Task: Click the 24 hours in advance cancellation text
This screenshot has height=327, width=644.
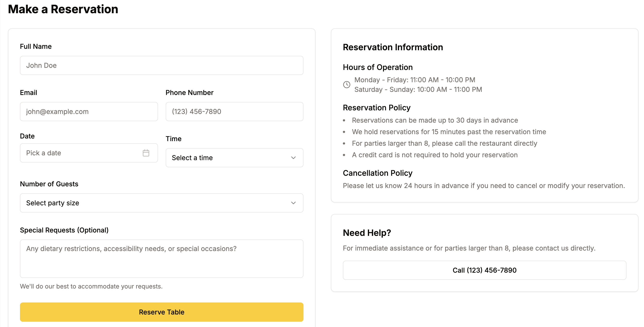Action: tap(484, 186)
